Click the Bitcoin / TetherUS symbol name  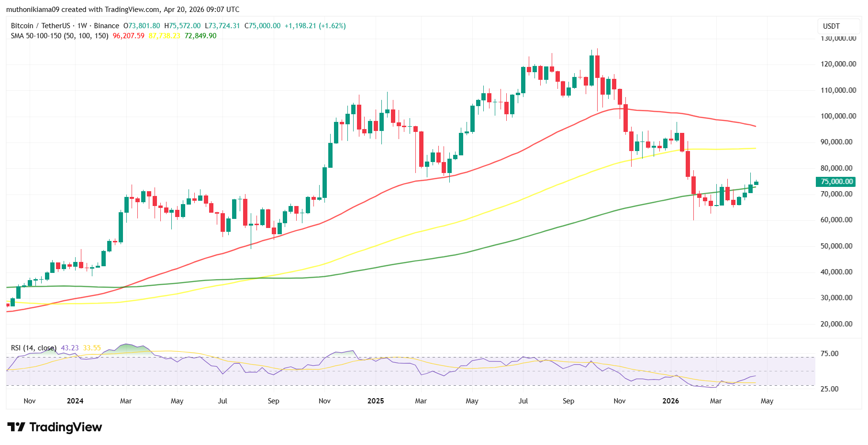[41, 26]
